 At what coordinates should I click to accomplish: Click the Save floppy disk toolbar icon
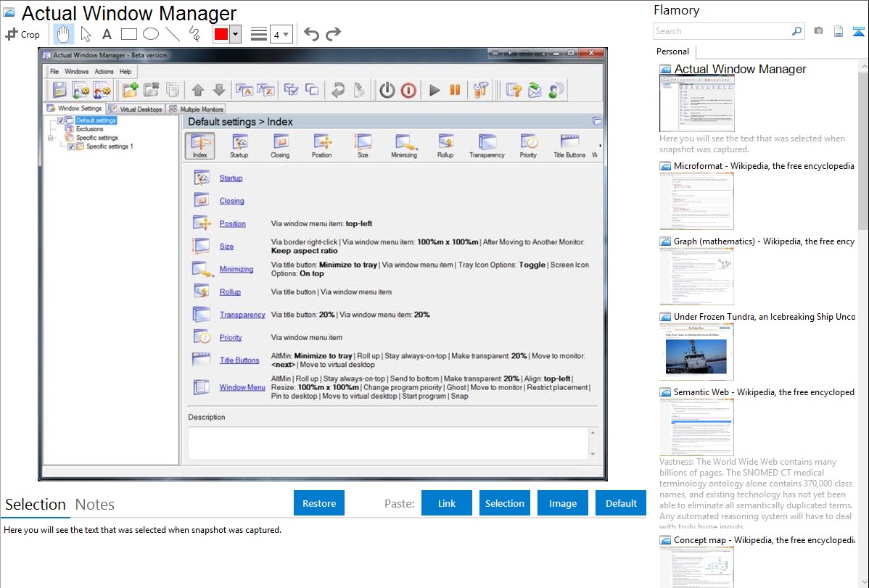tap(59, 90)
